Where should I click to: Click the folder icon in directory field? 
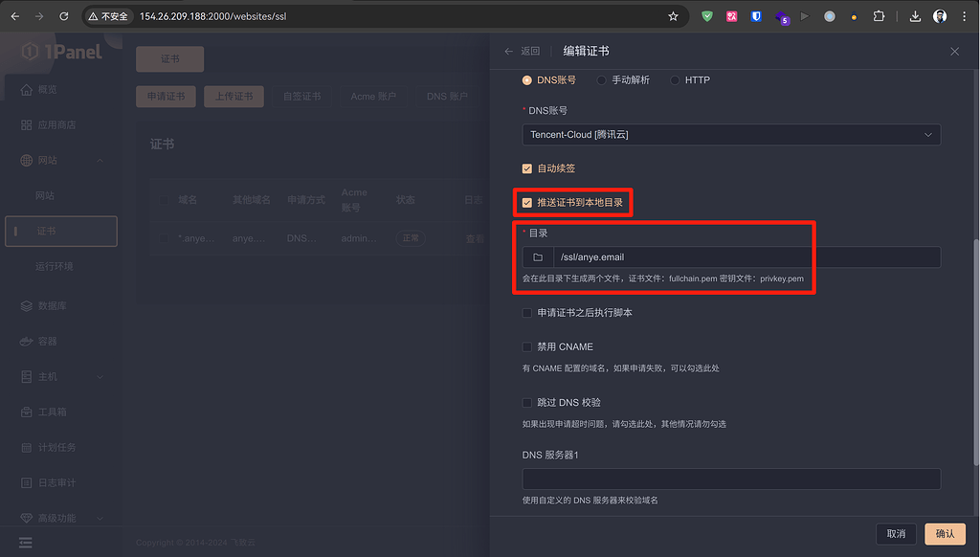coord(537,256)
